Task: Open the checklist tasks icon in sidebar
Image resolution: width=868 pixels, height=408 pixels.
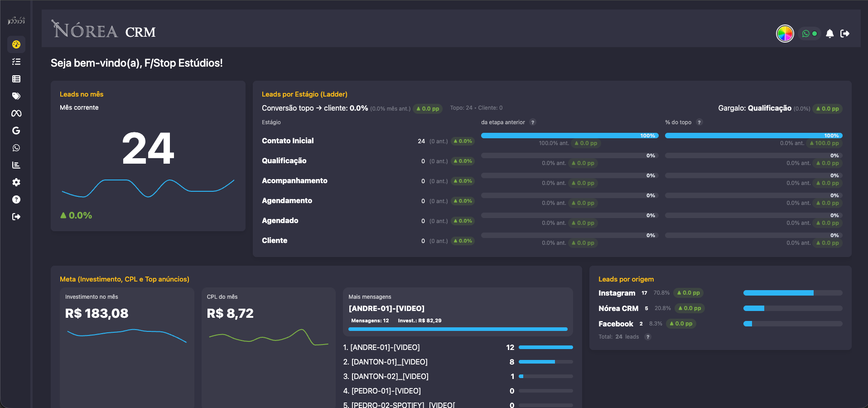Action: (x=16, y=62)
